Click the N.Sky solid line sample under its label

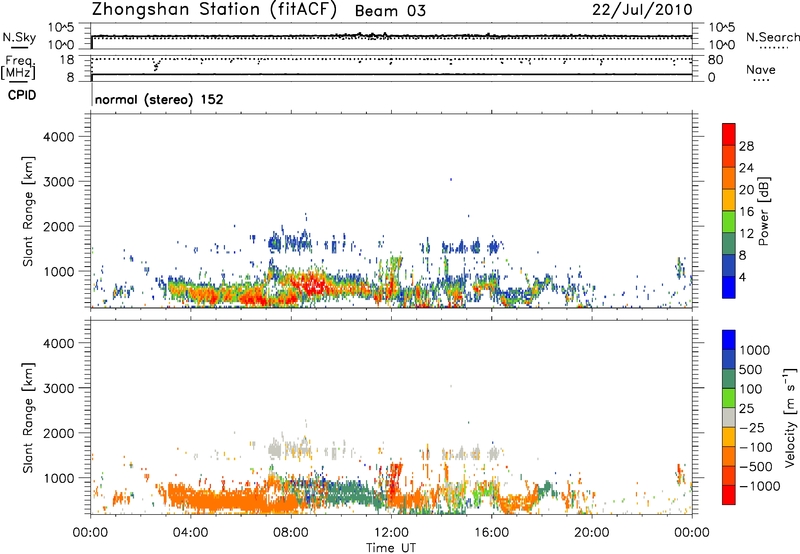(19, 47)
